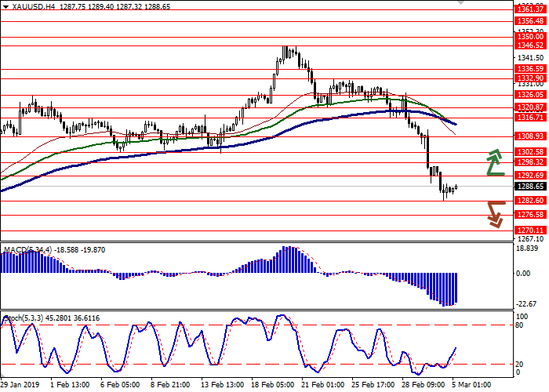Select the current price tag 1288.65
This screenshot has height=392, width=549.
pyautogui.click(x=530, y=187)
